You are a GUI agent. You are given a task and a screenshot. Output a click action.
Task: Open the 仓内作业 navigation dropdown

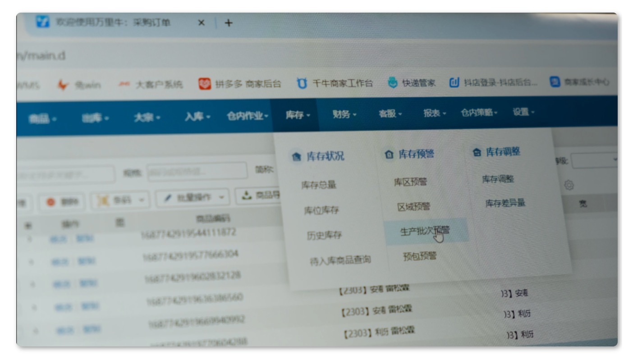[x=248, y=116]
